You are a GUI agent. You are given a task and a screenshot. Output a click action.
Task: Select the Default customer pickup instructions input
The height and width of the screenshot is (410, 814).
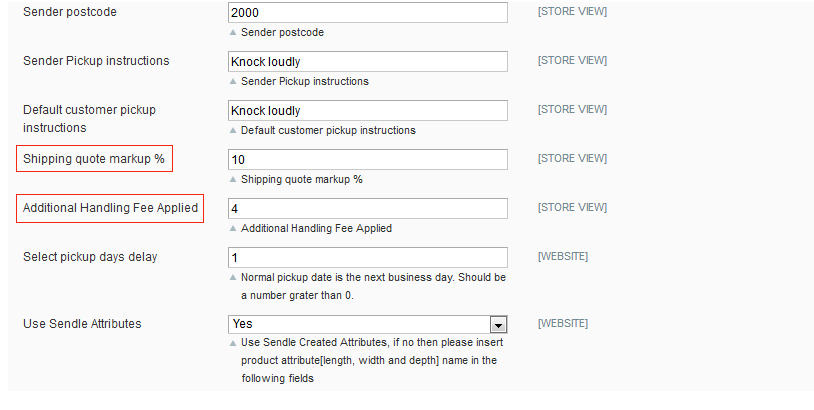[367, 110]
